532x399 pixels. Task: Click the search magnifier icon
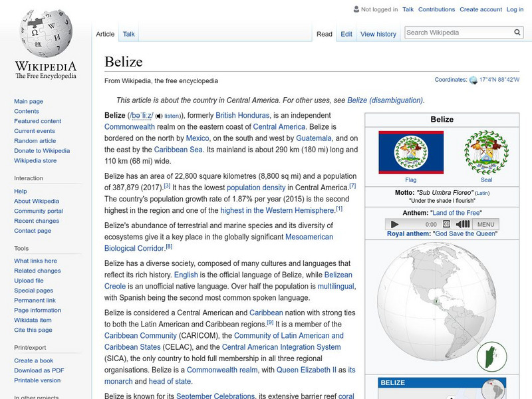pyautogui.click(x=517, y=31)
